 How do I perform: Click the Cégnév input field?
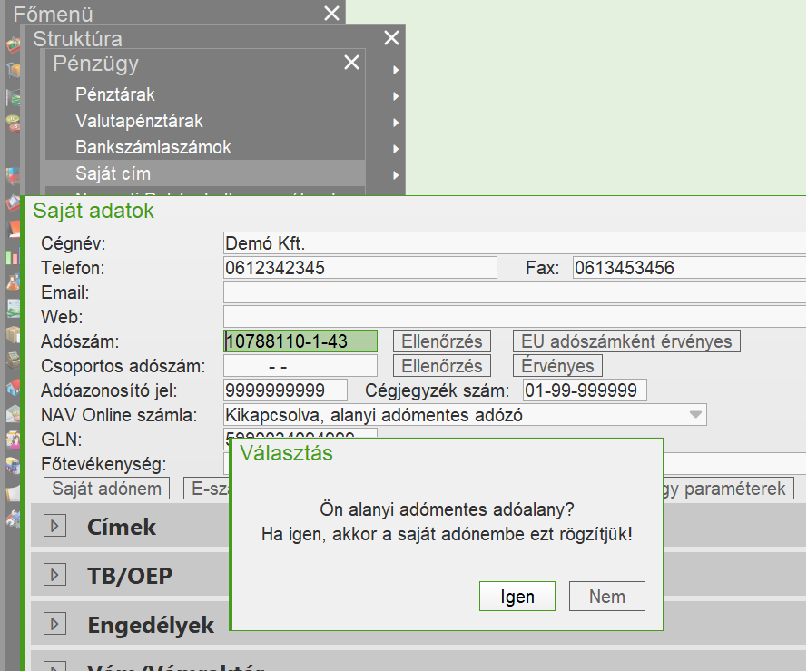515,243
